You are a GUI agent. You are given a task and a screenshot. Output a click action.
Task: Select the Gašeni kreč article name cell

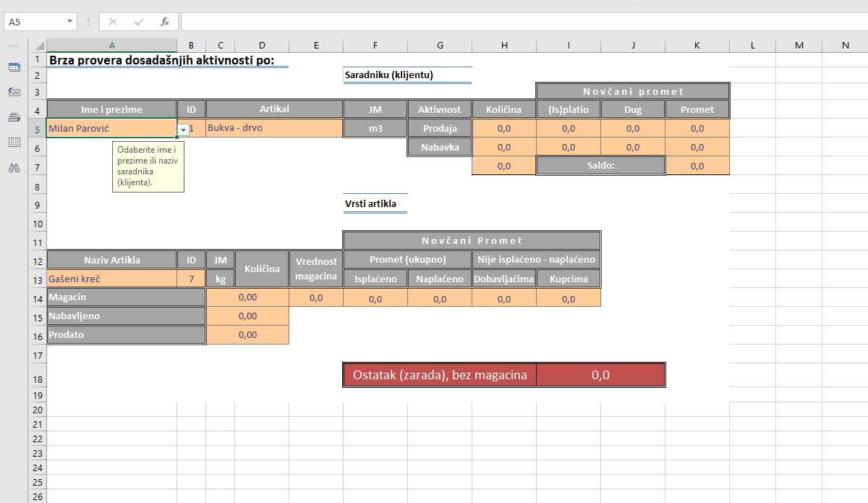tap(111, 279)
